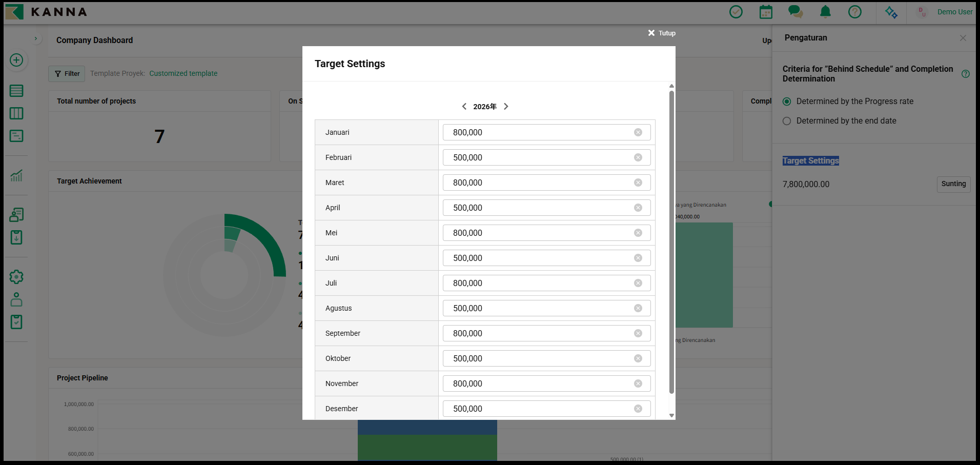Click the scroll down arrow in dialog
Viewport: 980px width, 465px height.
tap(671, 415)
